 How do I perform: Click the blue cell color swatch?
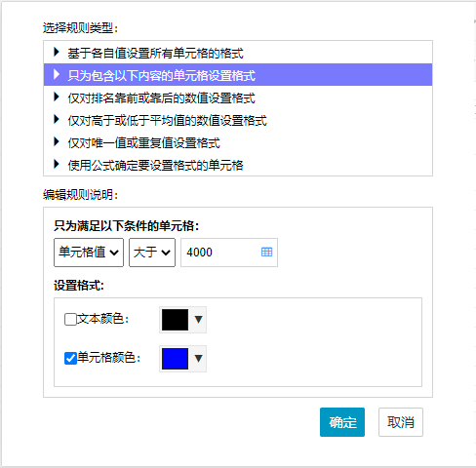(x=175, y=359)
